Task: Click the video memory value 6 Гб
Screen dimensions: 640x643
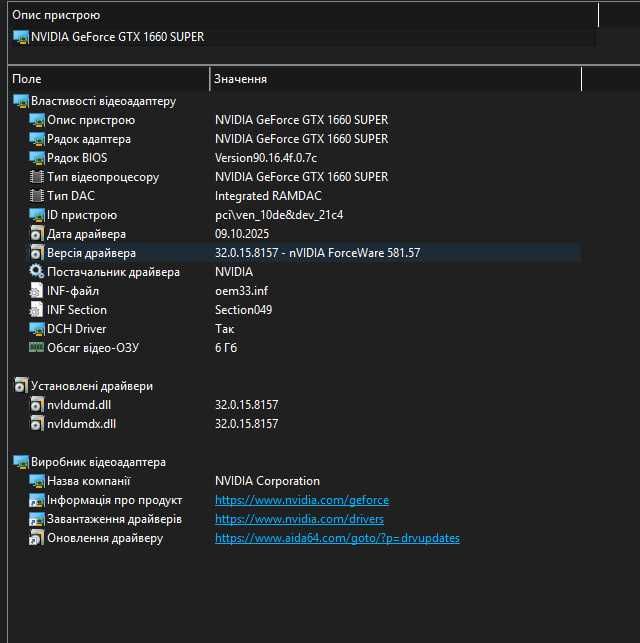Action: pyautogui.click(x=226, y=347)
